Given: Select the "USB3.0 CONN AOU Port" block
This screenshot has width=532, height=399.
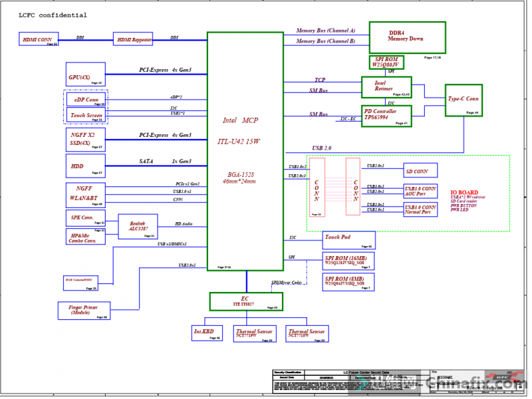Looking at the screenshot, I should [x=420, y=192].
